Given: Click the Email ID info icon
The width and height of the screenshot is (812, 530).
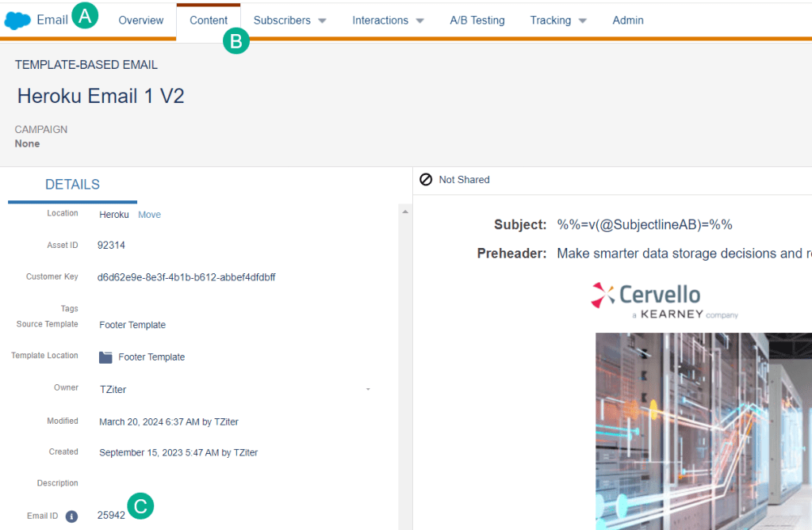Looking at the screenshot, I should (x=71, y=516).
